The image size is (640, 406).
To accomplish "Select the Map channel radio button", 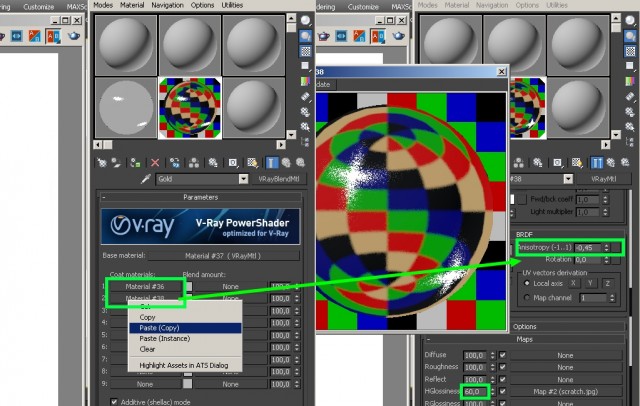I will click(527, 298).
